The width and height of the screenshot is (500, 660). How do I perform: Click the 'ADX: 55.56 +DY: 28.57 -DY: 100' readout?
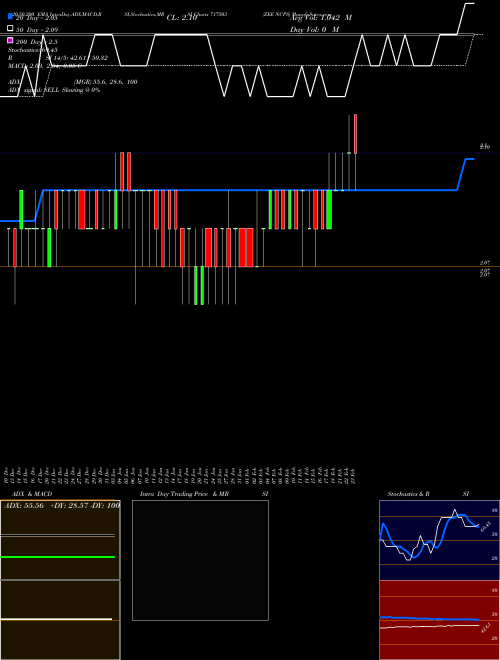click(62, 505)
